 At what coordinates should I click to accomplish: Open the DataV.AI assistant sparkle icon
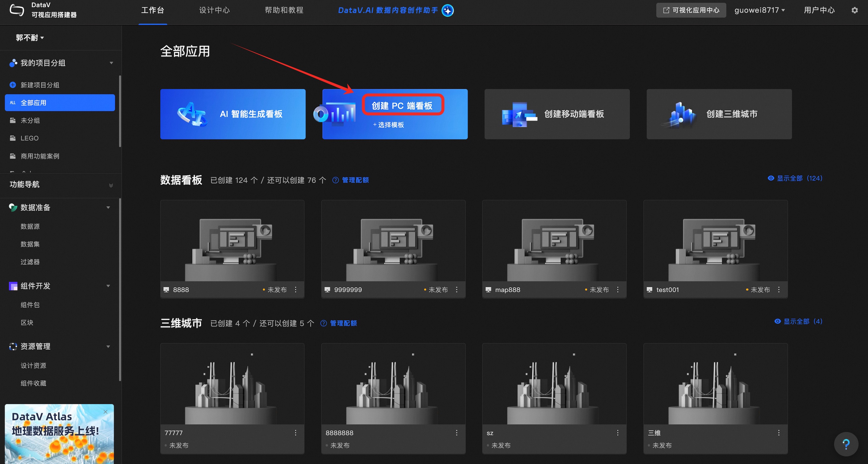447,10
